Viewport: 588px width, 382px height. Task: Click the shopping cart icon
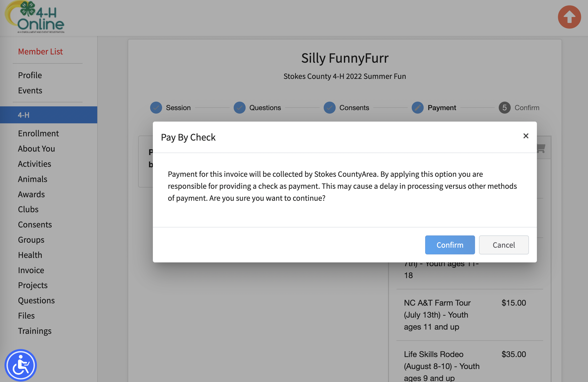coord(541,148)
